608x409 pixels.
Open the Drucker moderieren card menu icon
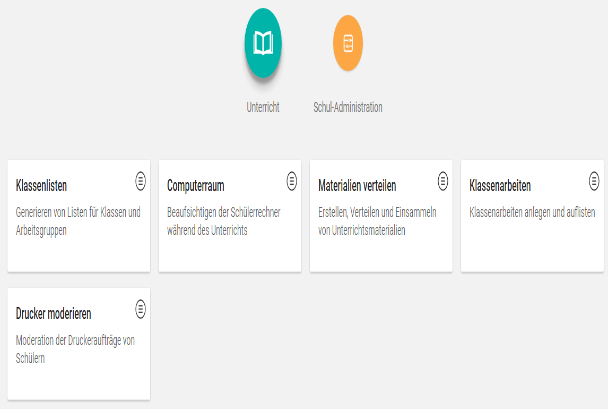point(141,308)
